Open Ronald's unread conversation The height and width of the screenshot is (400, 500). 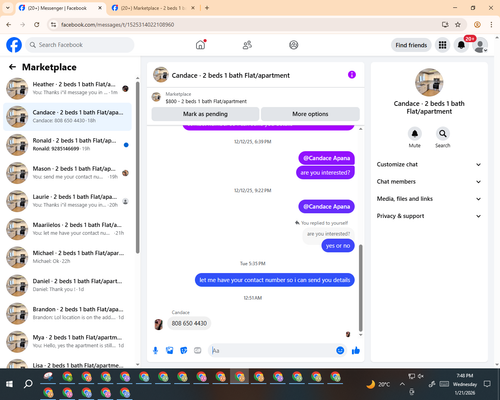pos(68,145)
